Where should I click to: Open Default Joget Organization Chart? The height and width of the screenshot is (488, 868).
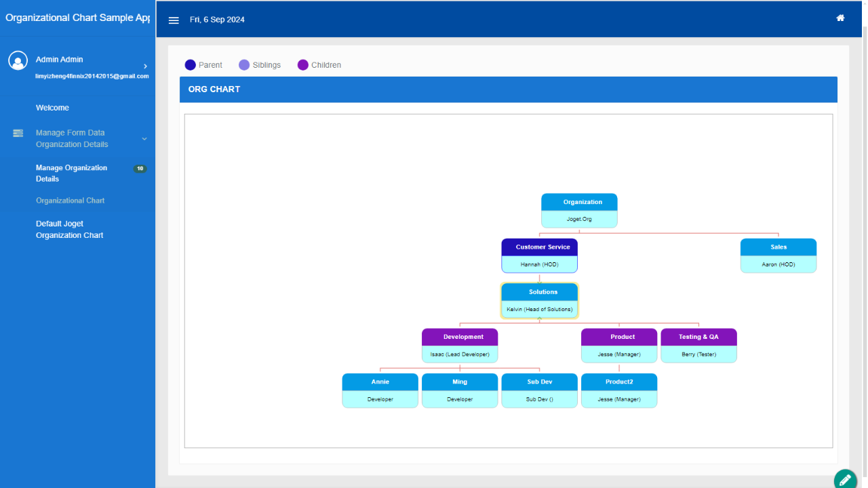pyautogui.click(x=69, y=230)
